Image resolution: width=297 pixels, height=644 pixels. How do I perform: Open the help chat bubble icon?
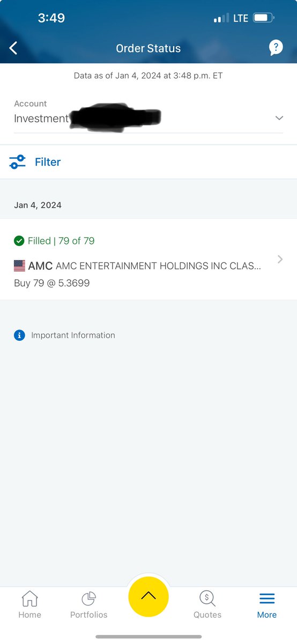pos(276,48)
